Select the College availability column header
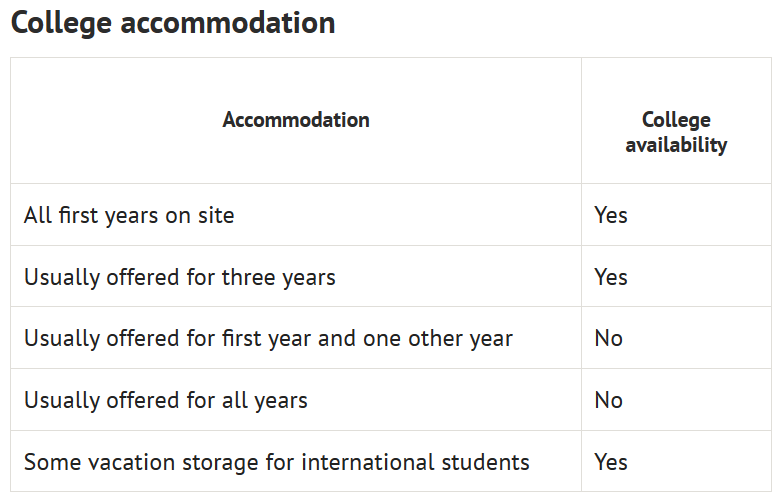 point(676,132)
